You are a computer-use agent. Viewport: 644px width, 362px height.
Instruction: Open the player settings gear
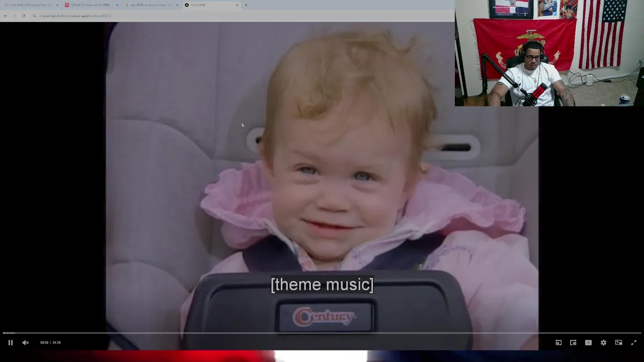coord(603,342)
